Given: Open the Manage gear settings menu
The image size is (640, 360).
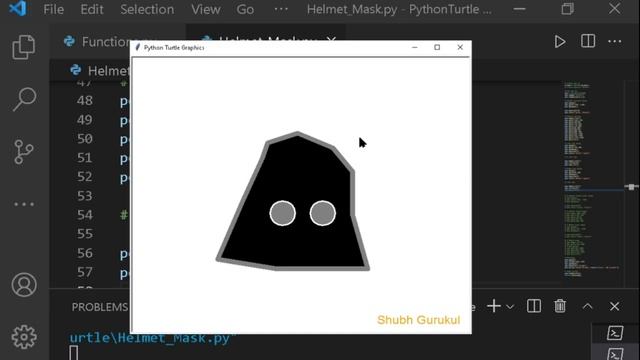Looking at the screenshot, I should tap(24, 337).
